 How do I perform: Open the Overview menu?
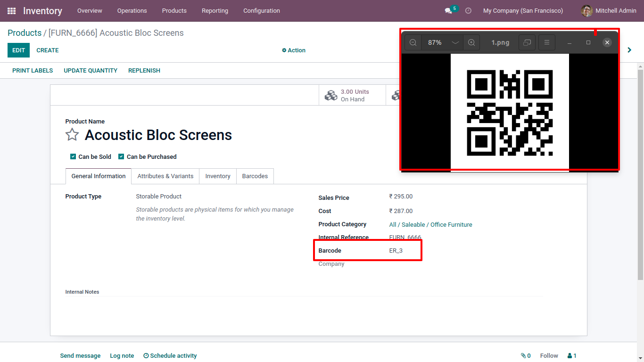click(90, 10)
